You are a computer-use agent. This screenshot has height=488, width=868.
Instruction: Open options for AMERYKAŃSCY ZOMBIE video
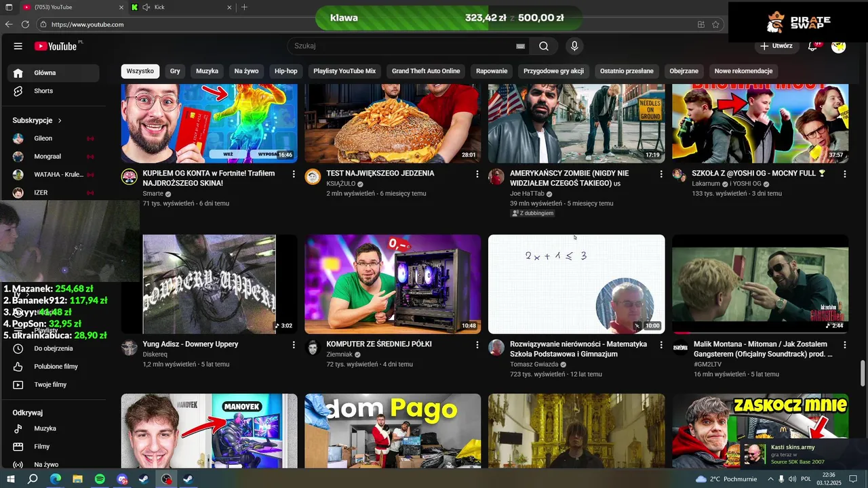661,174
